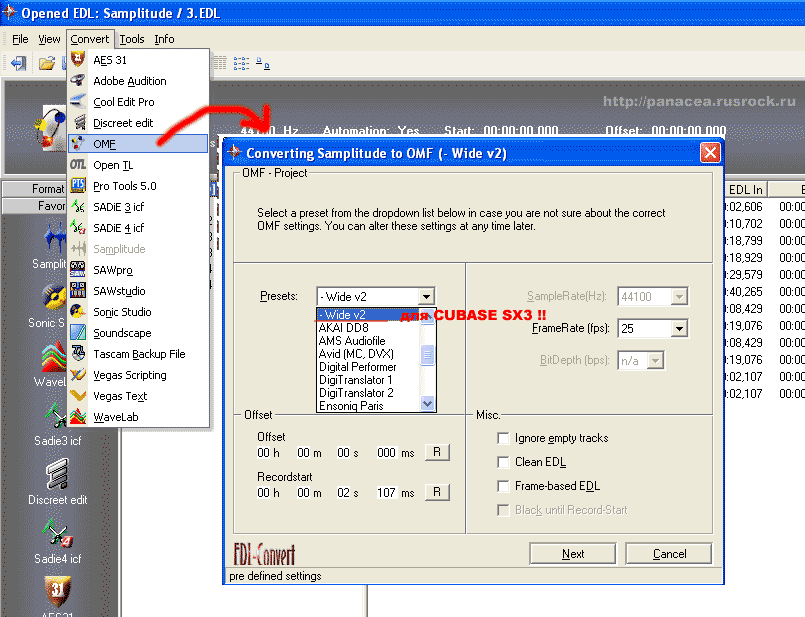The width and height of the screenshot is (805, 617).
Task: Click the SADiE 4 icf menu icon
Action: [78, 227]
